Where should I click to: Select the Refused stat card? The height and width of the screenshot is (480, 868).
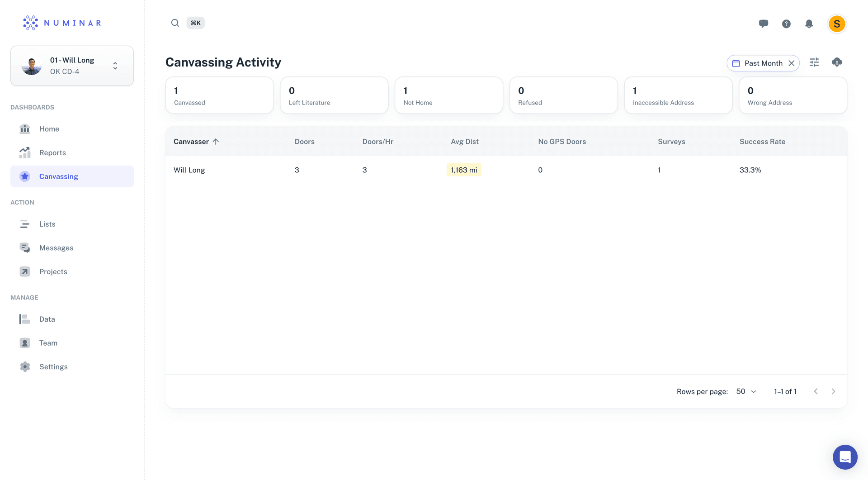(563, 95)
